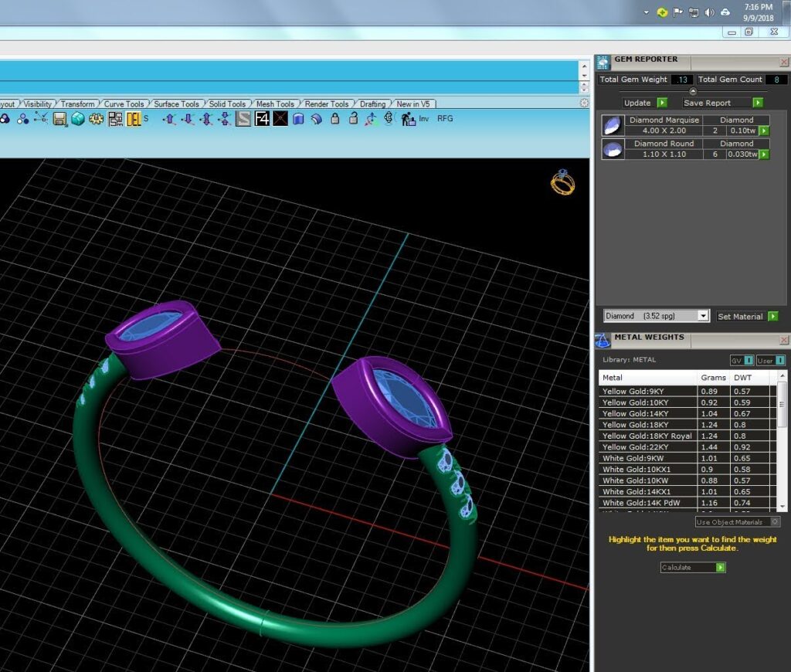
Task: Open the Visibility tab
Action: coord(38,104)
